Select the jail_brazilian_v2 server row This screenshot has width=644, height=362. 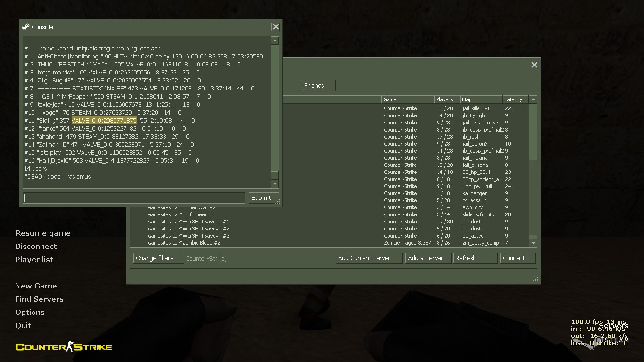coord(405,123)
